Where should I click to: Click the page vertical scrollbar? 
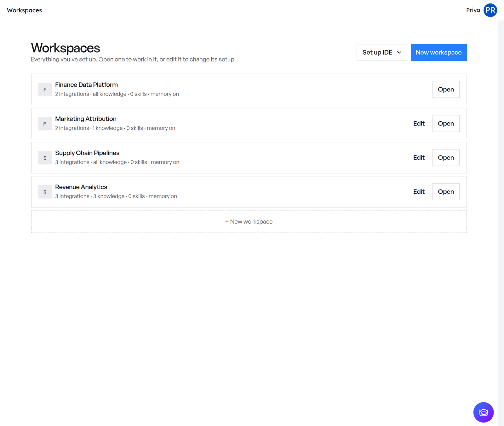point(501,223)
